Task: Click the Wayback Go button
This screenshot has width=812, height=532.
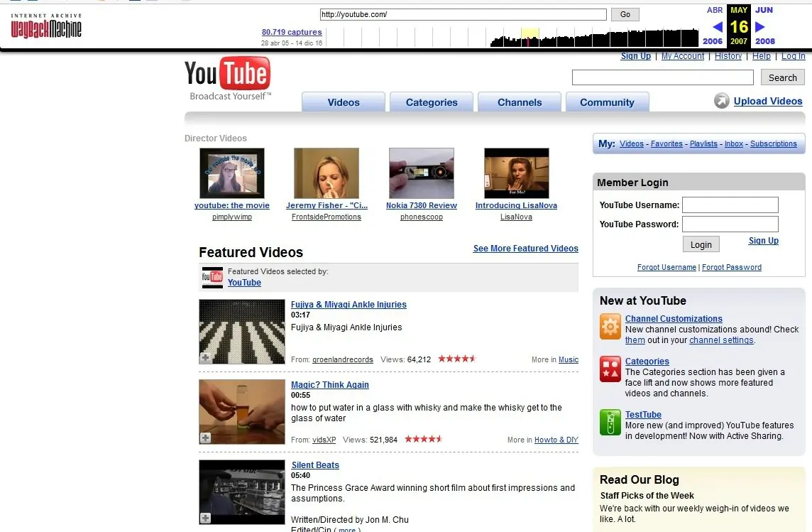Action: [x=625, y=14]
